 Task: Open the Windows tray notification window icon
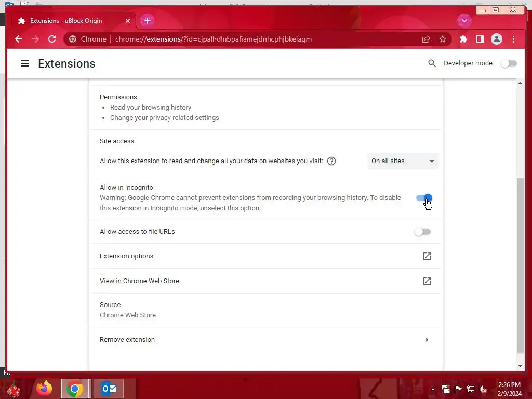coord(445,389)
